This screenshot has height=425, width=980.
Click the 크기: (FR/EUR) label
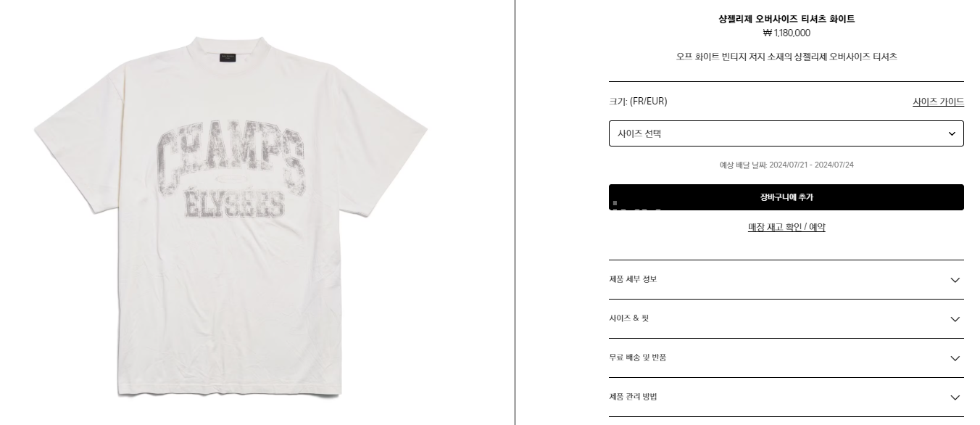[x=638, y=102]
